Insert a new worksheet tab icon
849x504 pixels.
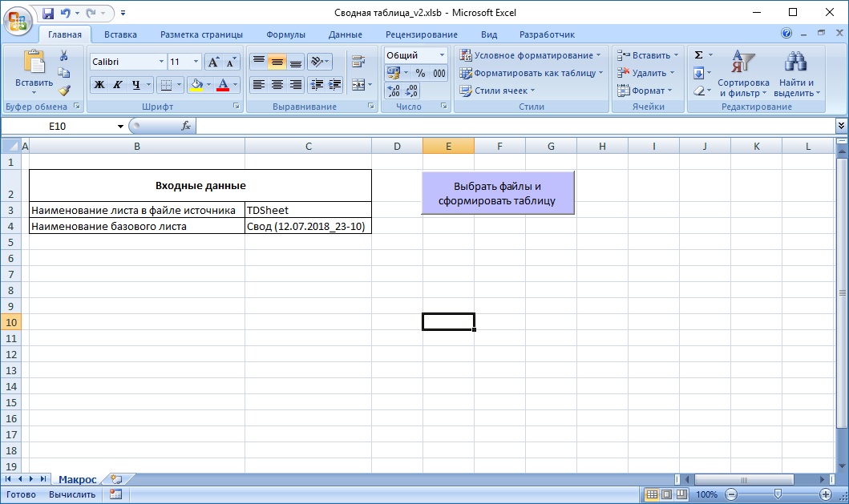point(116,479)
